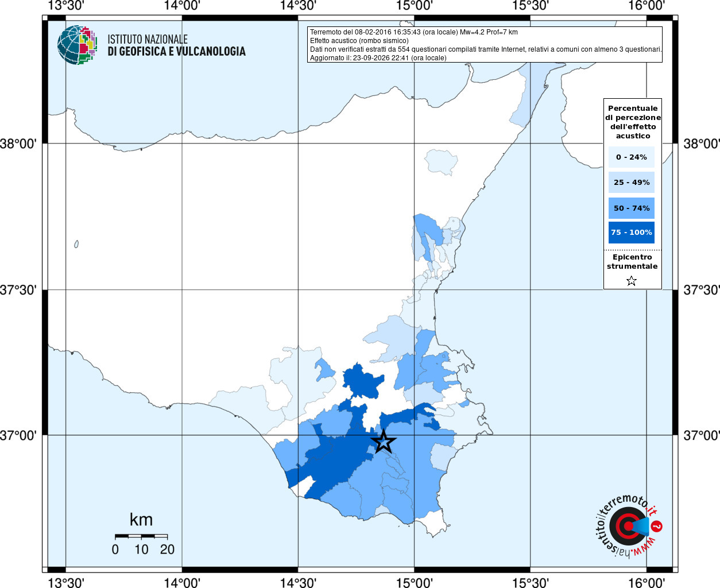The image size is (720, 588).
Task: Click the epicenter star on the map
Action: (x=384, y=442)
